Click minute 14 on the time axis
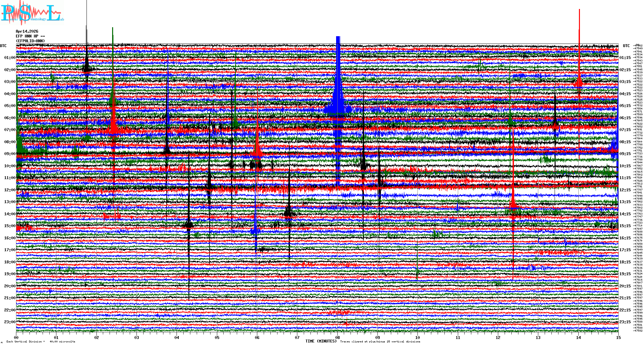The width and height of the screenshot is (644, 346). (x=578, y=338)
